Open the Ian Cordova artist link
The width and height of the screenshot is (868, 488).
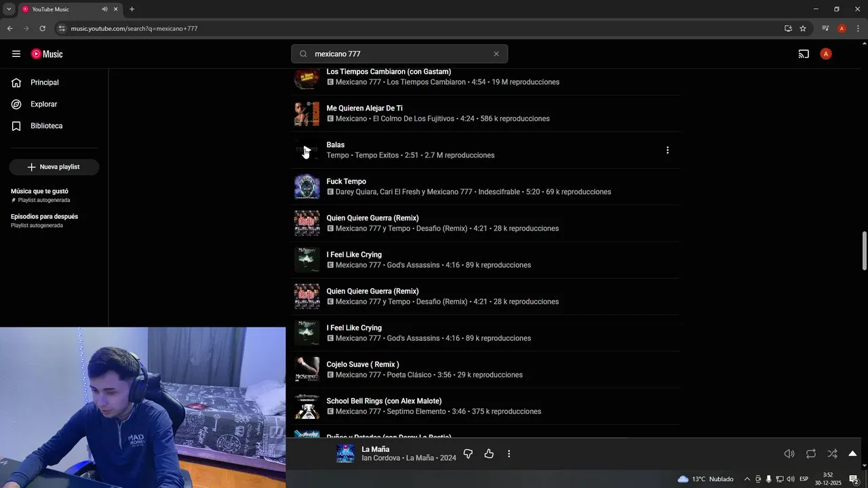[x=382, y=458]
